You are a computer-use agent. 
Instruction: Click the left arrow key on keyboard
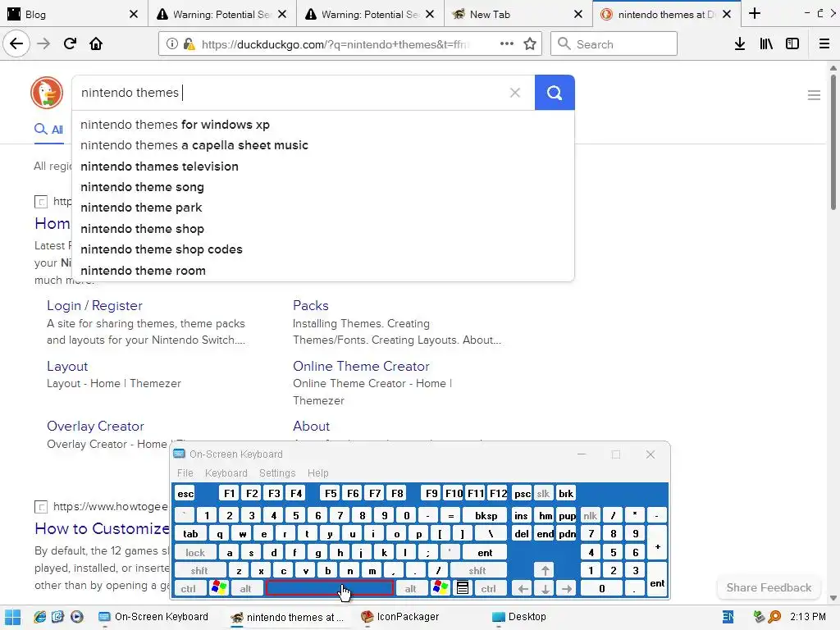click(523, 589)
